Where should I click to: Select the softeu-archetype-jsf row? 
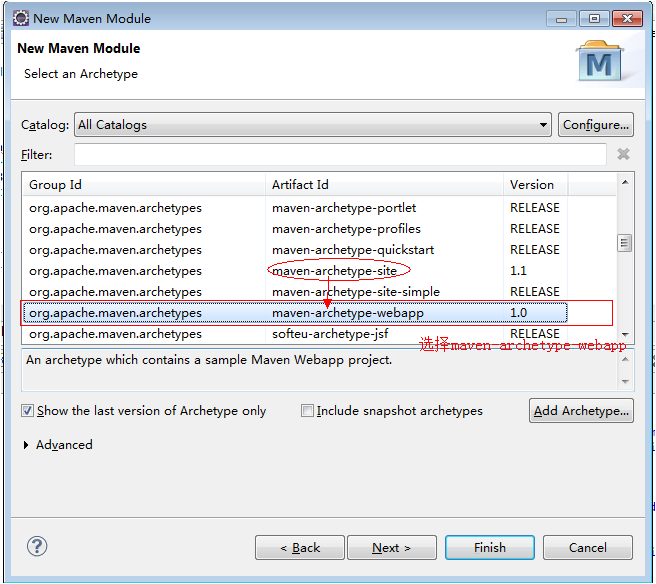[x=295, y=334]
